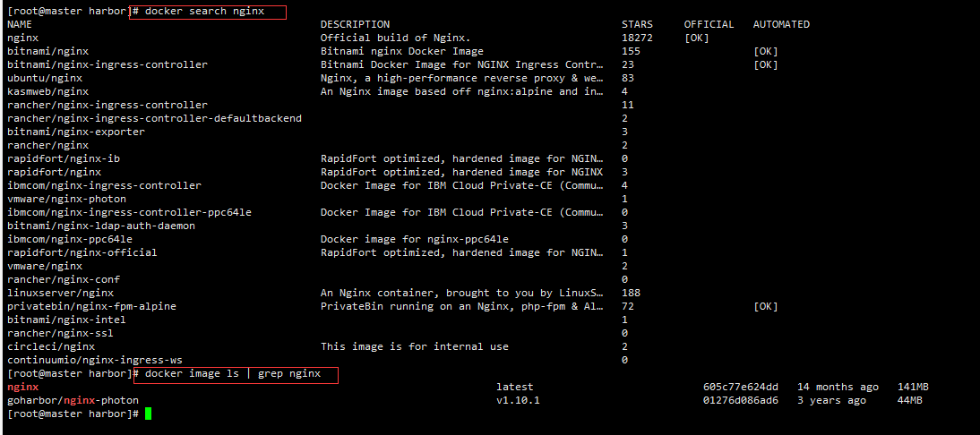Click the NAME column header
The width and height of the screenshot is (980, 435).
(20, 24)
